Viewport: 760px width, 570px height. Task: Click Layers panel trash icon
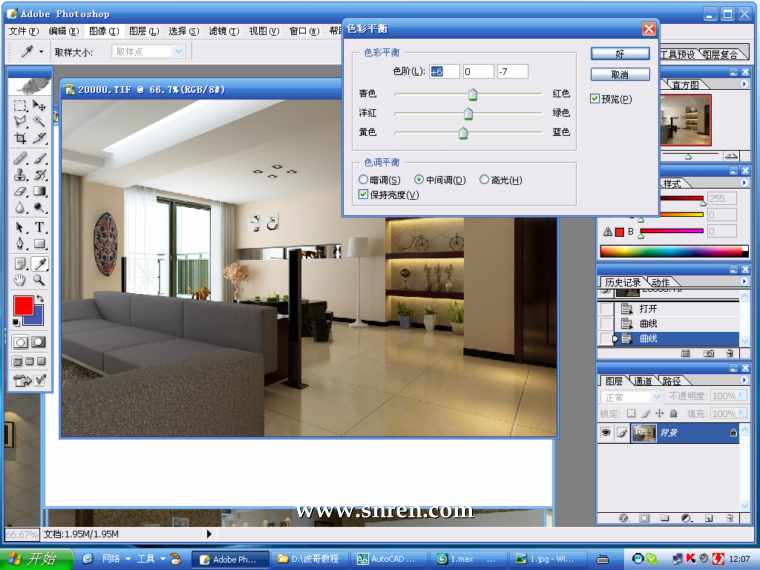[x=730, y=519]
